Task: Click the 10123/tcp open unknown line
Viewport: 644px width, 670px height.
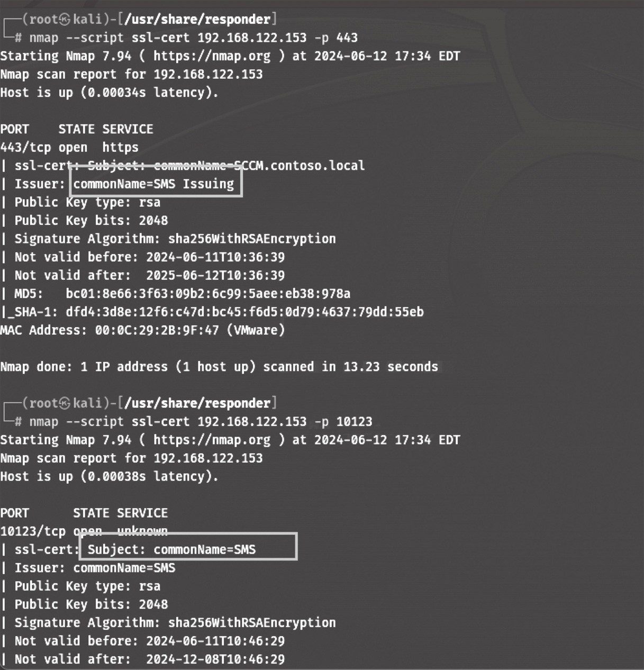Action: [84, 531]
